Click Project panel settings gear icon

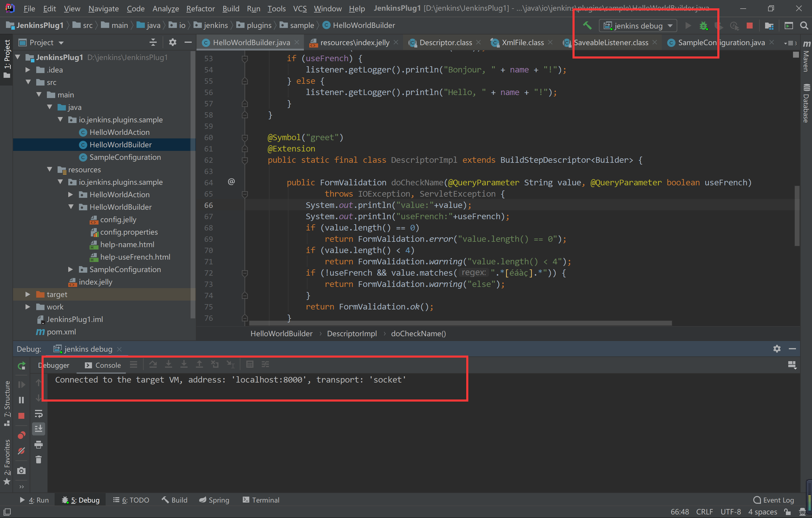(173, 42)
